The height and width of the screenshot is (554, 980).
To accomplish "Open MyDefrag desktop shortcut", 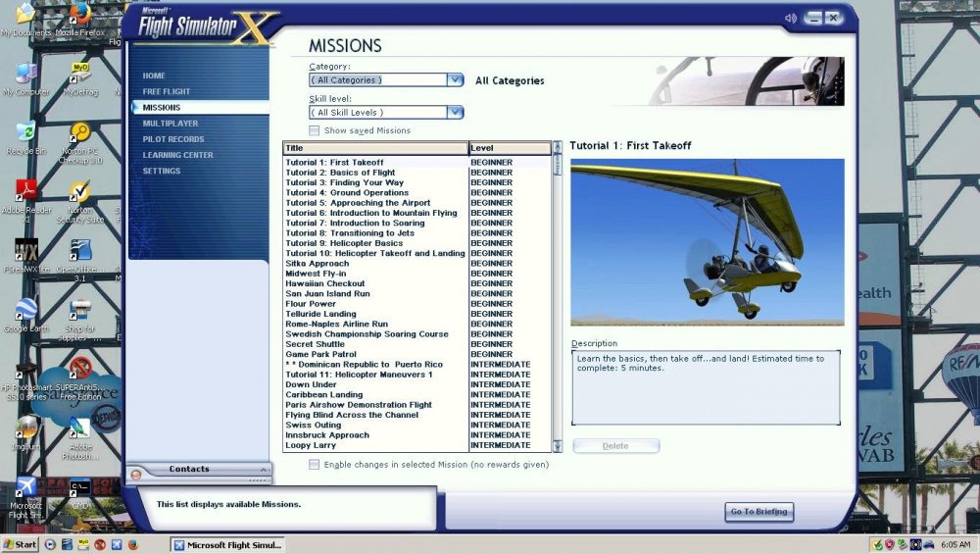I will click(x=80, y=79).
